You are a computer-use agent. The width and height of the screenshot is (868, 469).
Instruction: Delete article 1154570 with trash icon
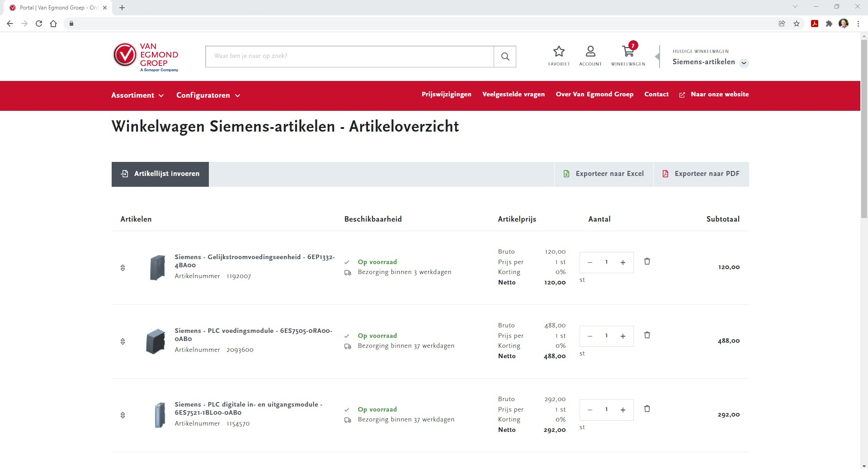tap(647, 409)
